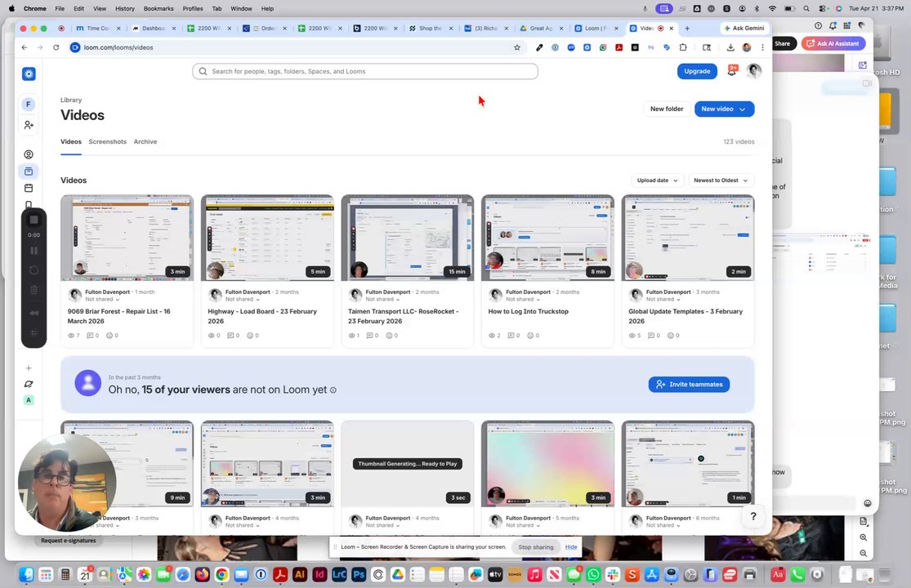The height and width of the screenshot is (588, 911).
Task: Open video title Global Update Templates - 3 February 2026
Action: (x=685, y=316)
